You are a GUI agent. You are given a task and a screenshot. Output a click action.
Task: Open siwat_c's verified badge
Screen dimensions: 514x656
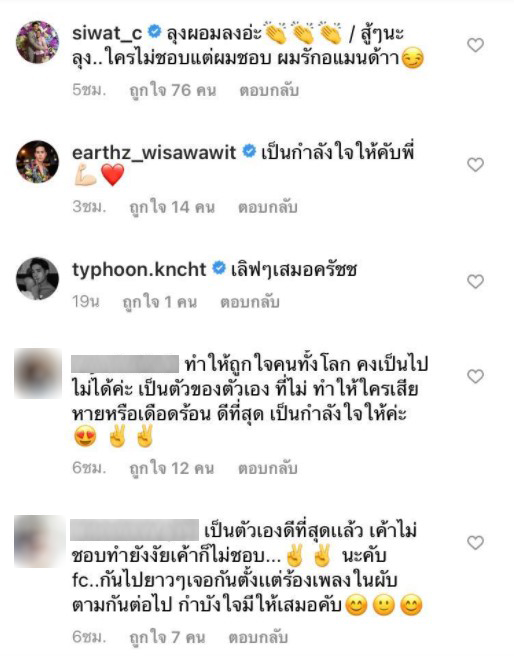coord(155,32)
